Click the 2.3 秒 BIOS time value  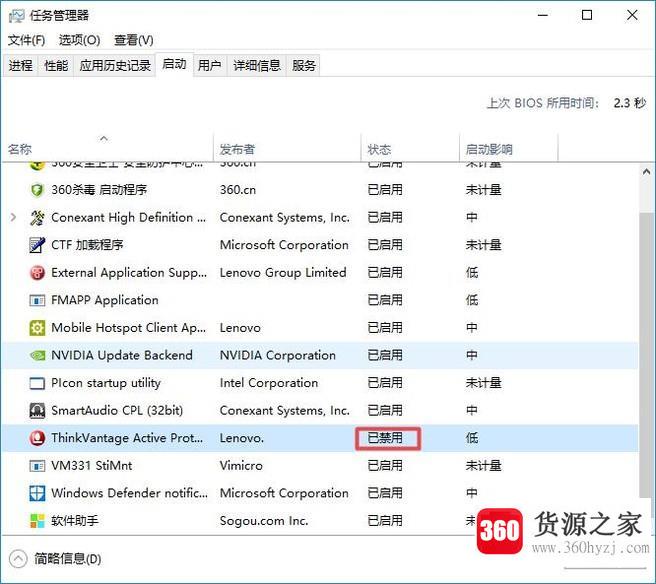630,103
